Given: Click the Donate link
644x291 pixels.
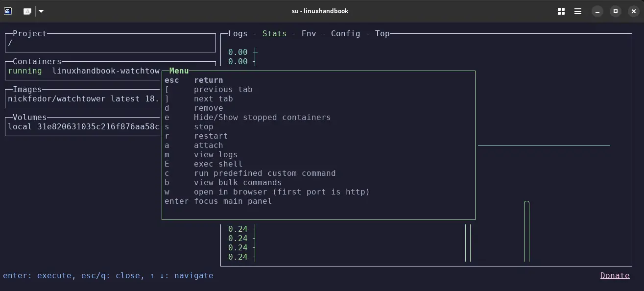Looking at the screenshot, I should (615, 275).
